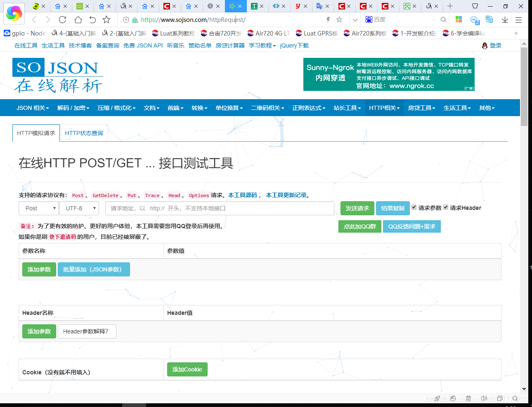The width and height of the screenshot is (532, 407).
Task: Open the Post request method dropdown
Action: coord(38,208)
